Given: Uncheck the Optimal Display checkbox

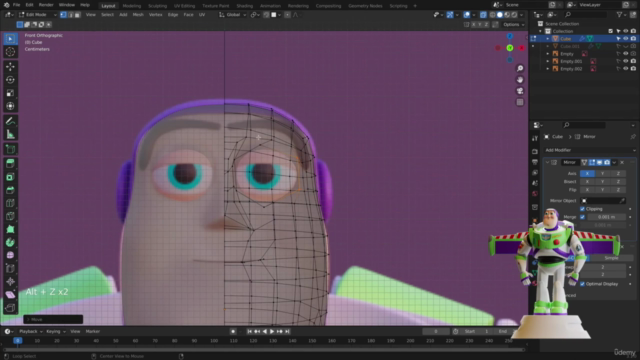Looking at the screenshot, I should [x=582, y=284].
